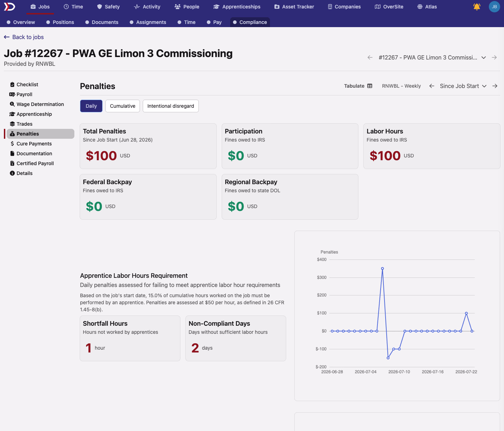Switch to Cumulative penalties view
Screen dimensions: 504x431
pyautogui.click(x=123, y=106)
